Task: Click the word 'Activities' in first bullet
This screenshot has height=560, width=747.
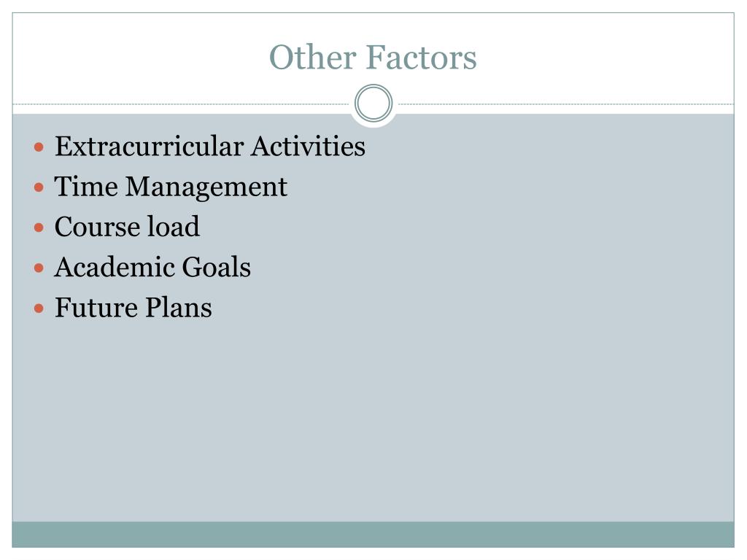Action: 309,146
